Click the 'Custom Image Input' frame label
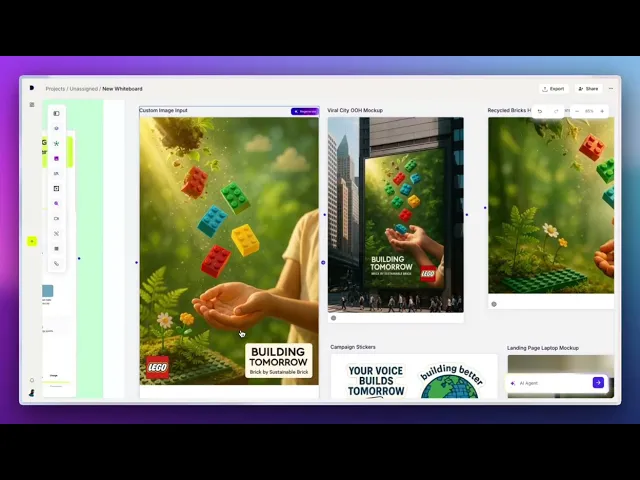This screenshot has width=640, height=480. click(x=163, y=110)
